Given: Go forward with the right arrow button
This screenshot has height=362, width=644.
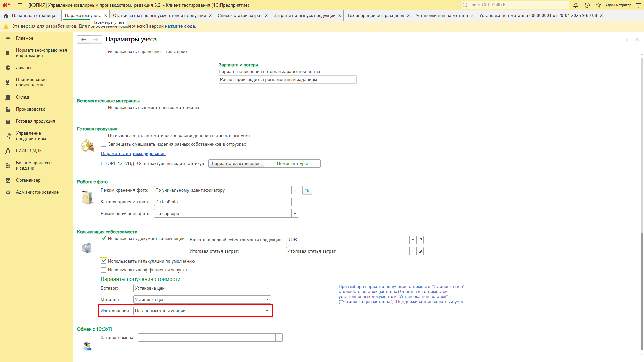Looking at the screenshot, I should click(x=96, y=39).
